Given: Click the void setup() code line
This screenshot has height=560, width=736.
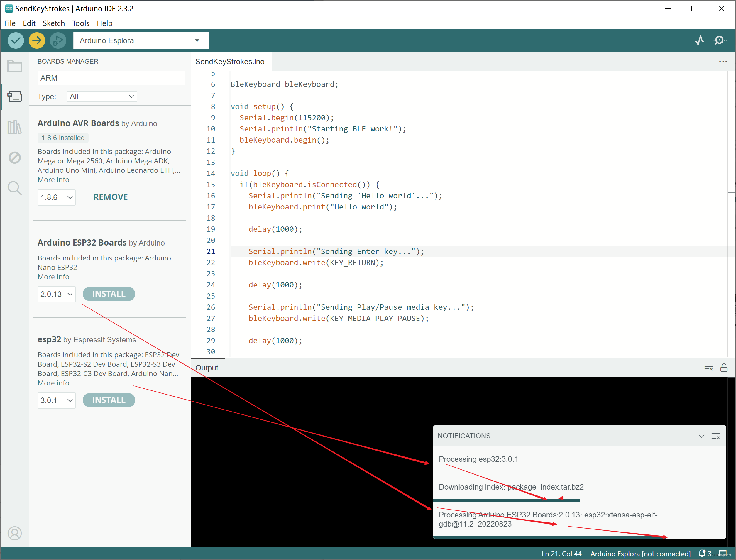Looking at the screenshot, I should [x=262, y=107].
